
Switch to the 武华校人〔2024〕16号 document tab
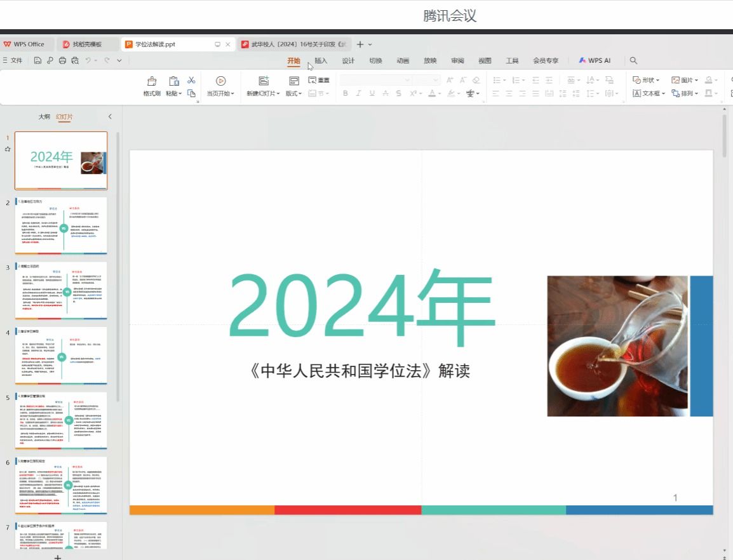coord(293,44)
